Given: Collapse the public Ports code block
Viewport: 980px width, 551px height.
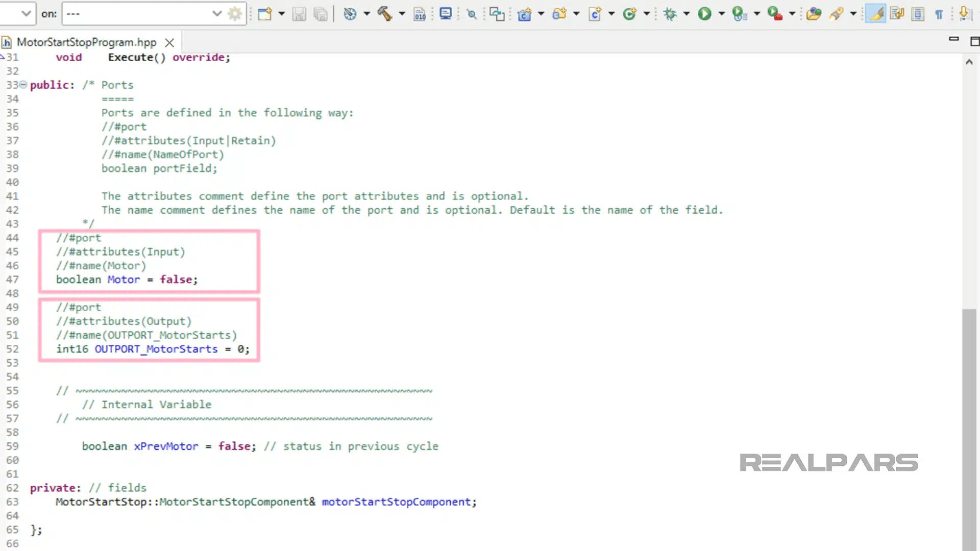Looking at the screenshot, I should tap(23, 85).
